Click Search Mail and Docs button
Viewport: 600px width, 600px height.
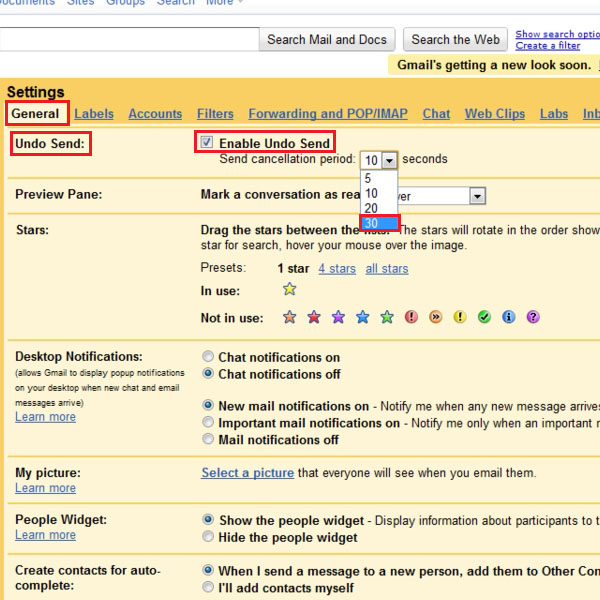(327, 39)
